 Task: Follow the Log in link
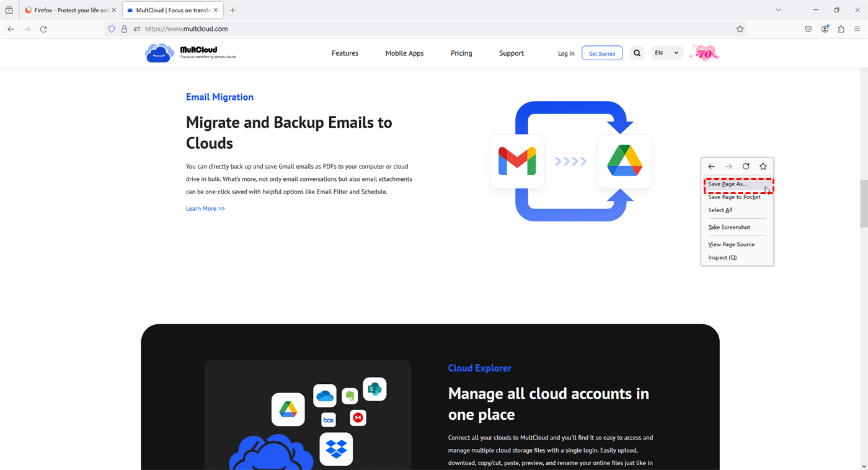pos(566,53)
